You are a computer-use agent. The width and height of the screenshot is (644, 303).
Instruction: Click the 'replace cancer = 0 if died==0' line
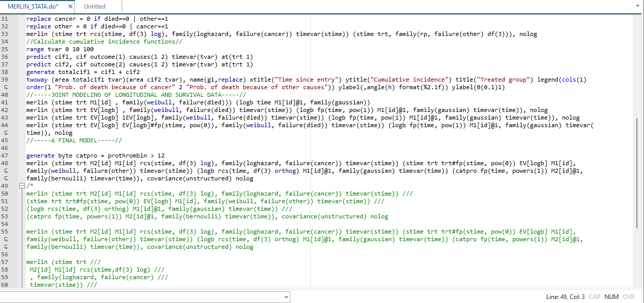pos(97,19)
